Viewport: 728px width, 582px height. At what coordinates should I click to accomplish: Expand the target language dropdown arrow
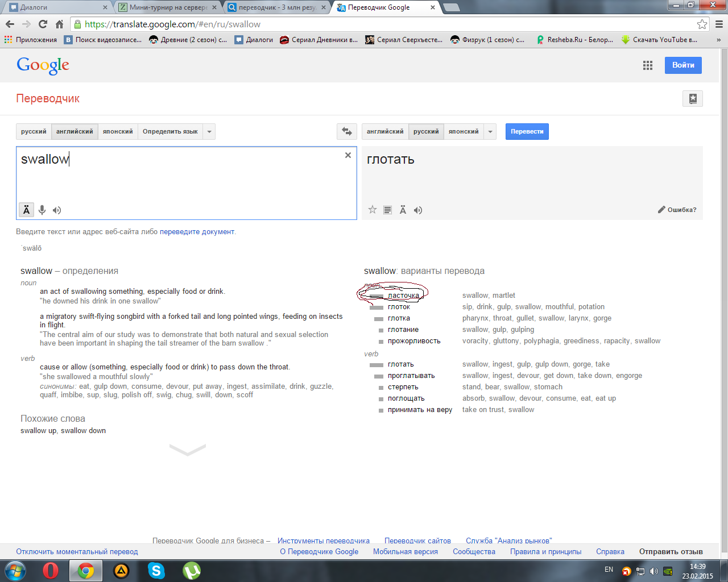(x=490, y=131)
